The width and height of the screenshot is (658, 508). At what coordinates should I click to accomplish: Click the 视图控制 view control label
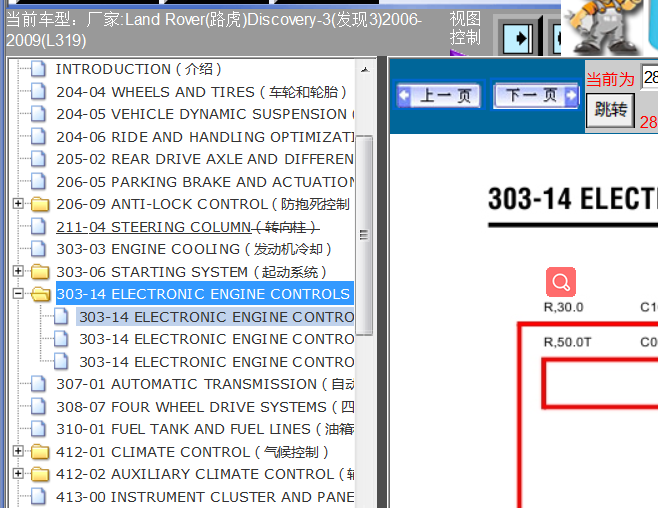point(465,28)
